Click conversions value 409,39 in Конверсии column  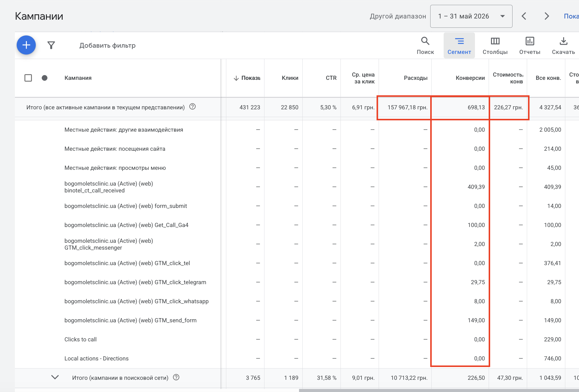pos(476,187)
